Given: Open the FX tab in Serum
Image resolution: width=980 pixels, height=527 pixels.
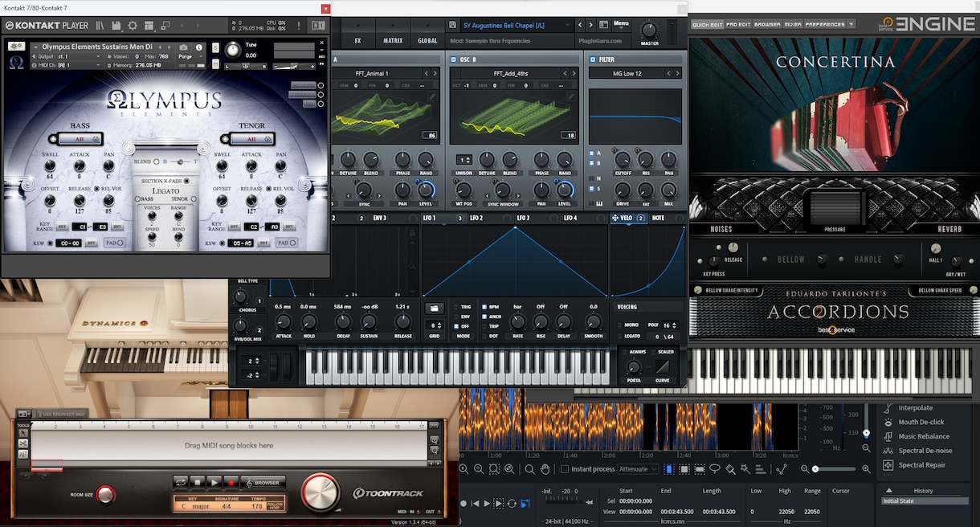Looking at the screenshot, I should click(357, 40).
